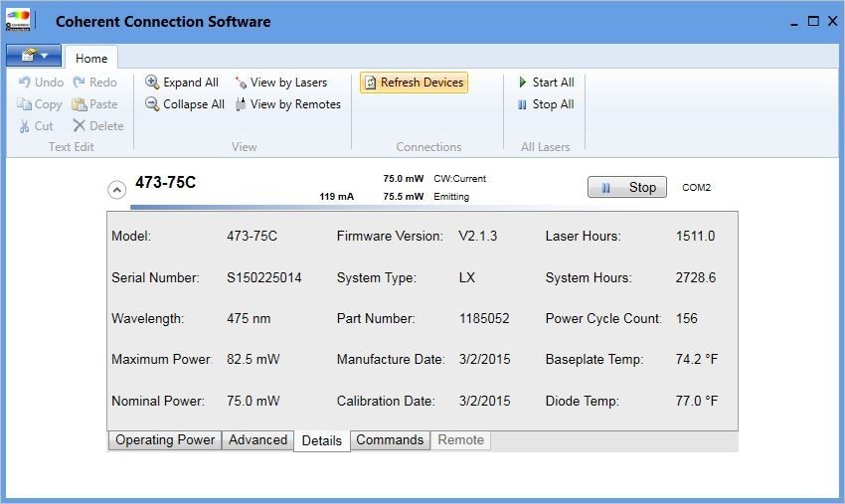The image size is (845, 504).
Task: Collapse the 473-75C laser panel
Action: 117,190
